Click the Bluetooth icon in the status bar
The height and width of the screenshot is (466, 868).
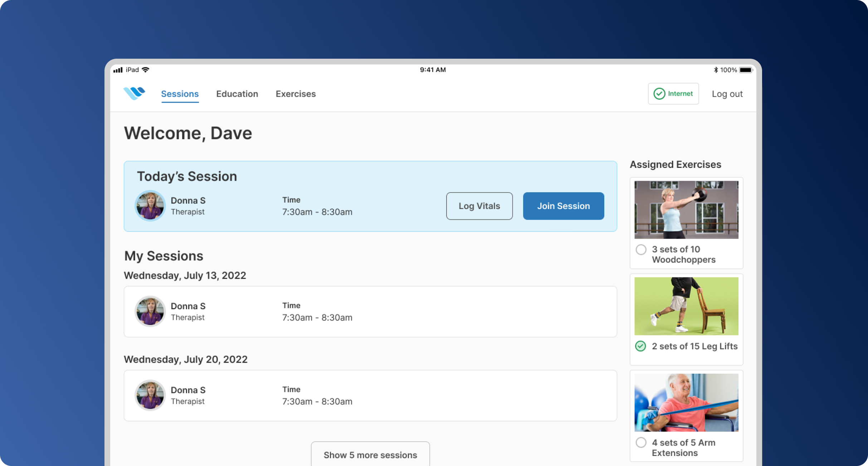coord(716,70)
